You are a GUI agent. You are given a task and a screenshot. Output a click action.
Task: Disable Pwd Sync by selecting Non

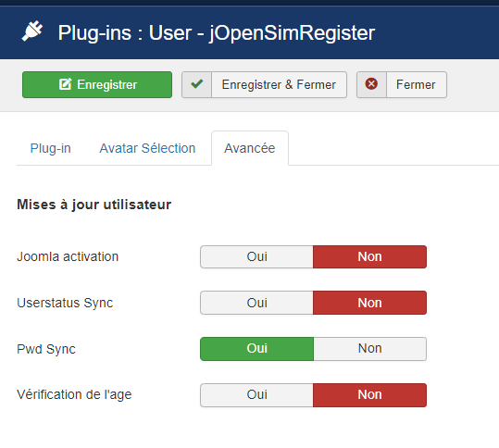(369, 349)
